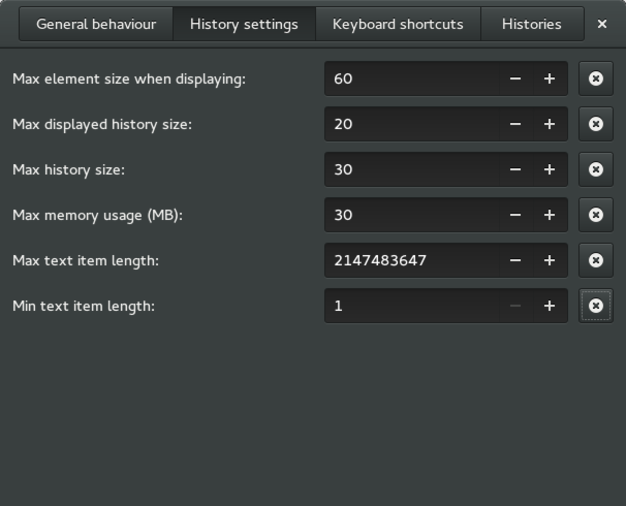This screenshot has height=506, width=626.
Task: Go to the Histories tab
Action: pos(532,24)
